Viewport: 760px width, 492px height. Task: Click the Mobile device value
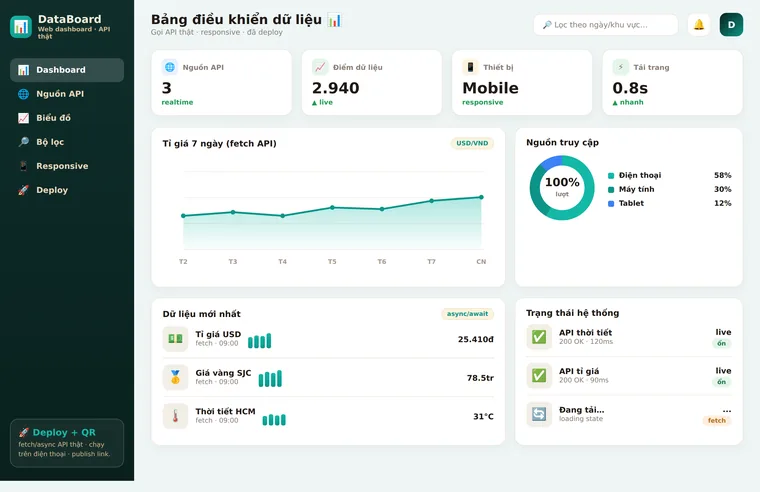click(x=491, y=88)
